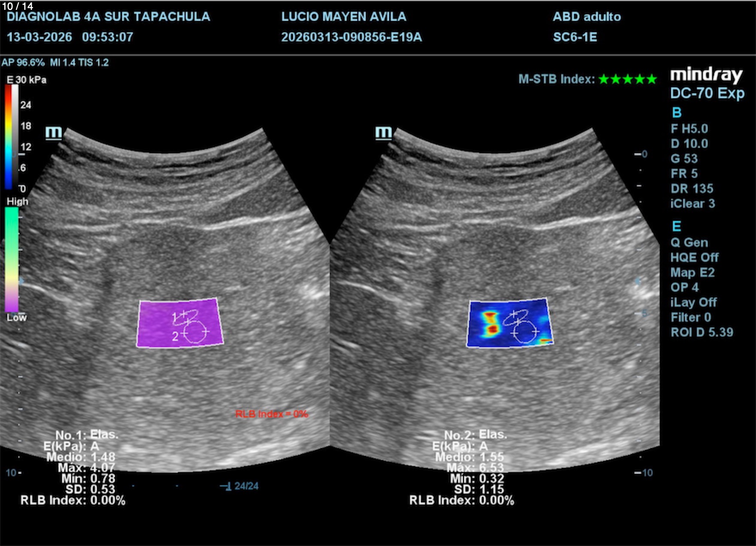Click the 24/24 cine frame indicator
The width and height of the screenshot is (756, 546).
point(246,486)
